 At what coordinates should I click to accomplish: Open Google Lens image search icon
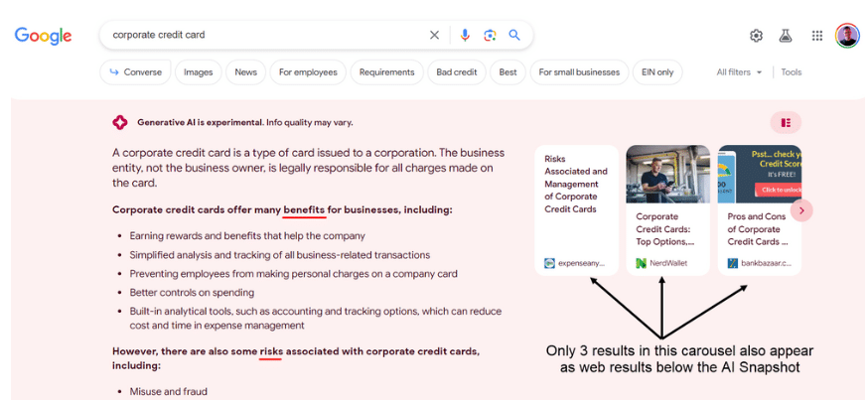pyautogui.click(x=490, y=36)
